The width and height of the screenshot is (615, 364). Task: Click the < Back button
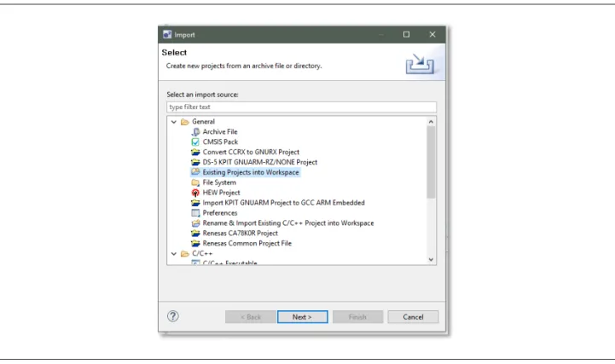(250, 317)
